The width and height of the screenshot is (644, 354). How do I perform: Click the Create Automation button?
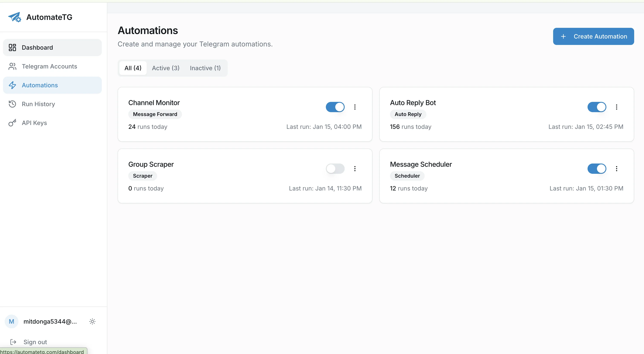(x=593, y=37)
